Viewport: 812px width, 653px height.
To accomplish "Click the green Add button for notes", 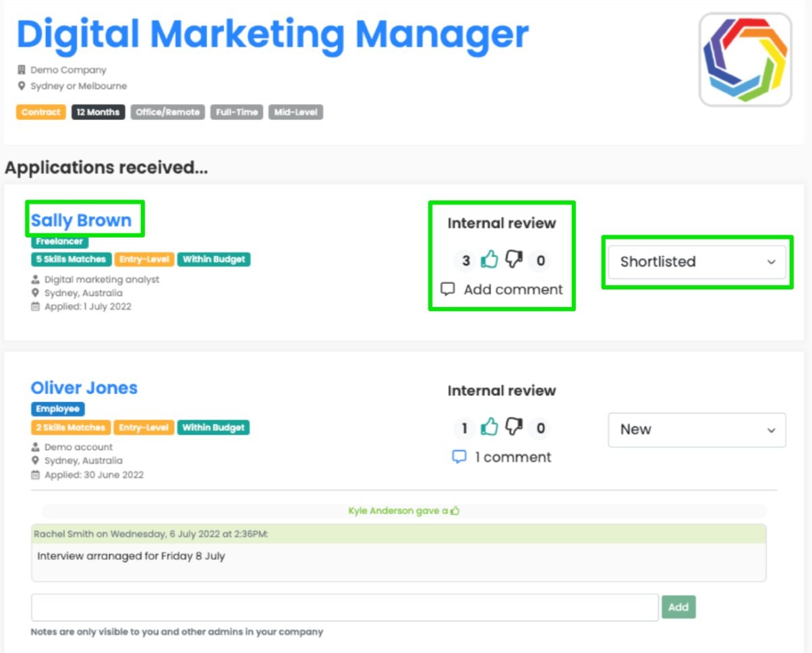I will pyautogui.click(x=678, y=607).
